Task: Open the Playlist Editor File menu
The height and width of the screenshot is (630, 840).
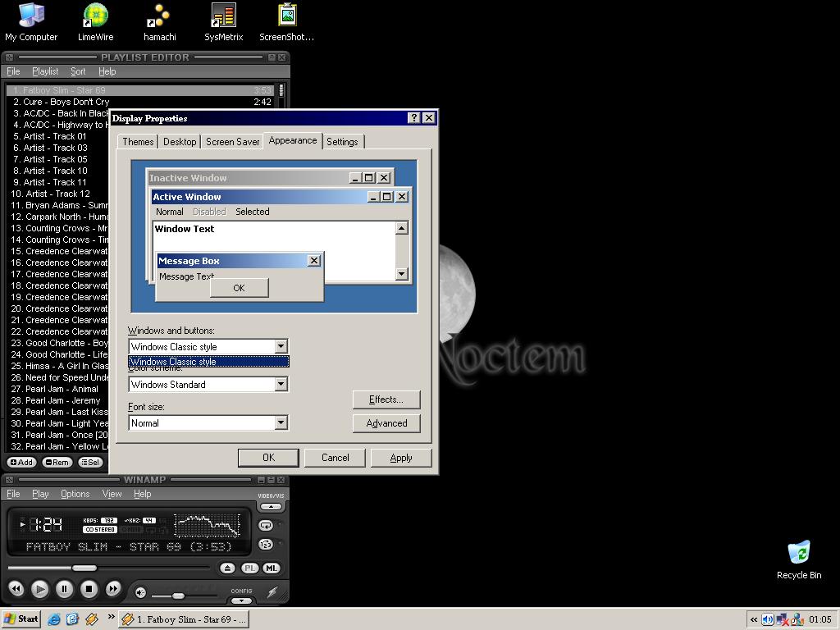Action: (13, 71)
